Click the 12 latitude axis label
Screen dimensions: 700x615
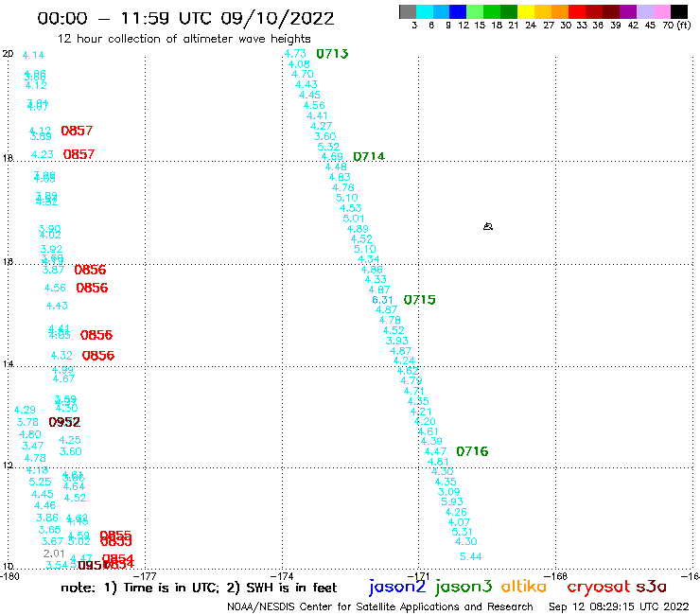tap(8, 466)
